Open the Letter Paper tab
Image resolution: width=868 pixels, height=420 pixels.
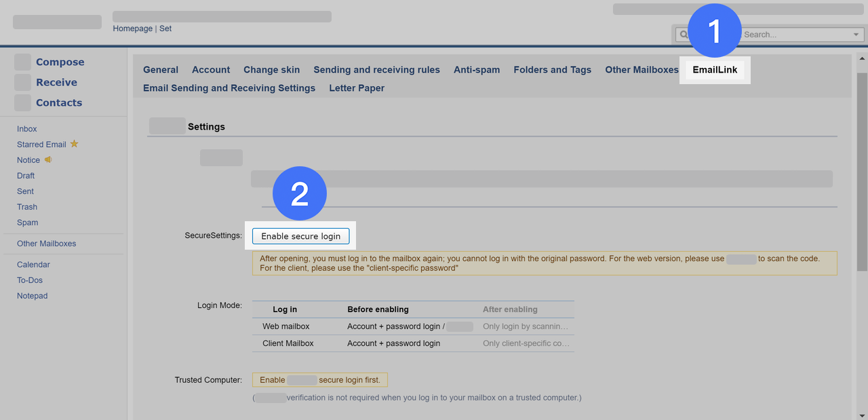pyautogui.click(x=356, y=88)
